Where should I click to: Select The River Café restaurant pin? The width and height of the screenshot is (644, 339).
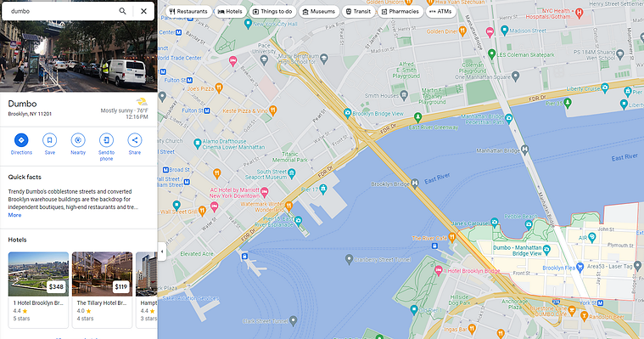click(452, 237)
